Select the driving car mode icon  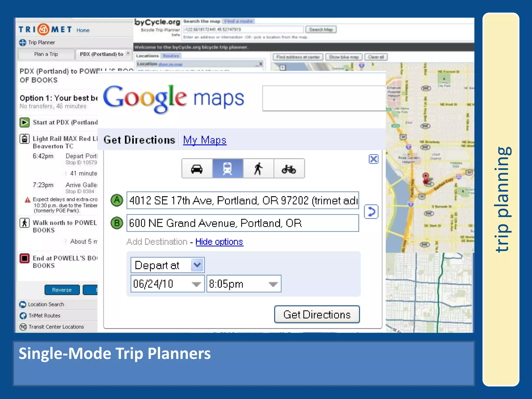click(197, 169)
